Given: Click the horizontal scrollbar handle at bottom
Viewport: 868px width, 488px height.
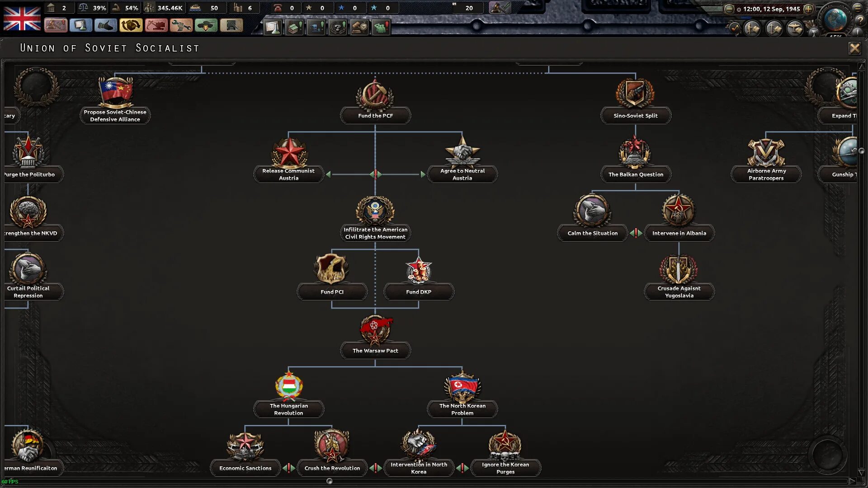Looking at the screenshot, I should point(329,481).
